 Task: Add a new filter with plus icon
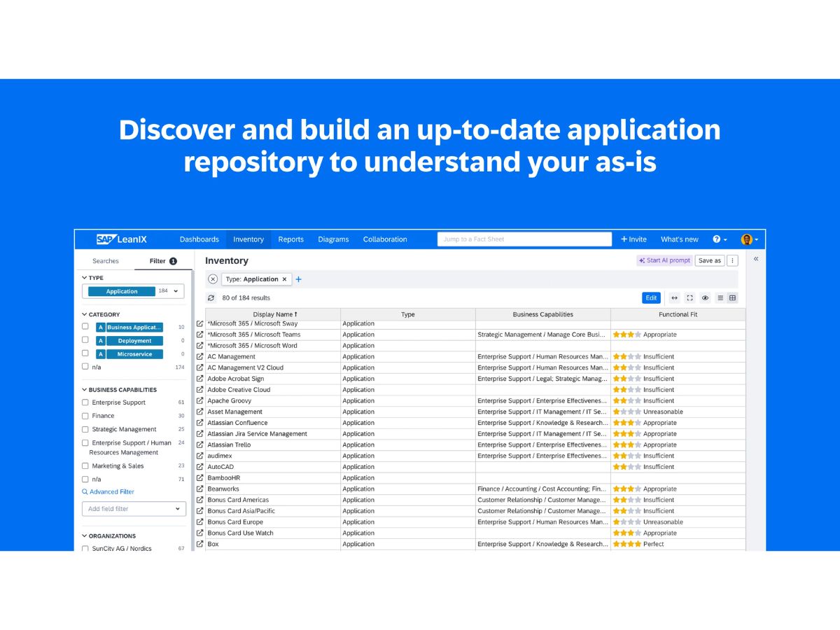click(299, 279)
